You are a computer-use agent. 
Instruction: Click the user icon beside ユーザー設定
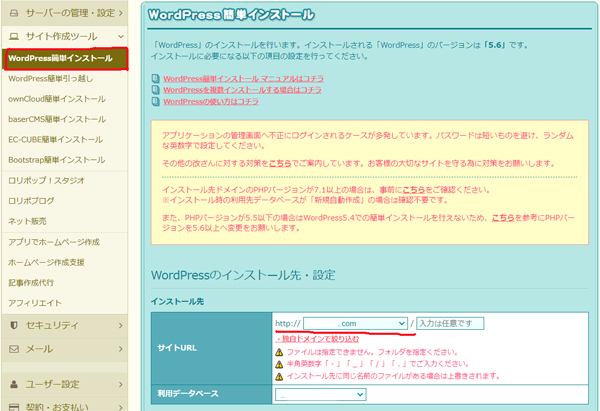[14, 384]
